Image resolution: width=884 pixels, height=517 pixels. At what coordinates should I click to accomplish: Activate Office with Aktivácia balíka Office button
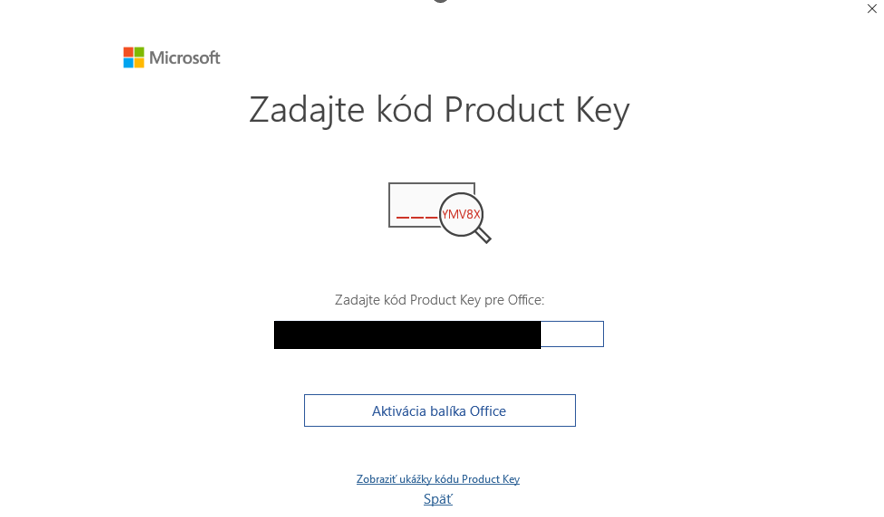click(x=440, y=410)
